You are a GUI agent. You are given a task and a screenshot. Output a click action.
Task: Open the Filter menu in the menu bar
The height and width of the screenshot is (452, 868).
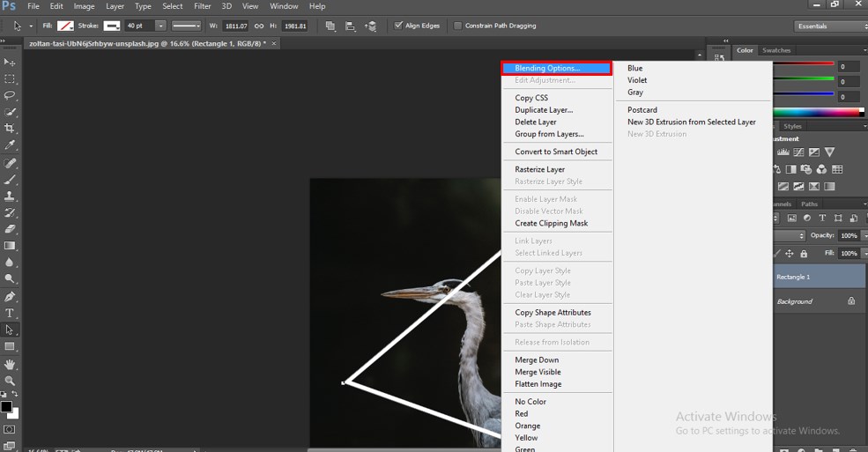point(202,6)
